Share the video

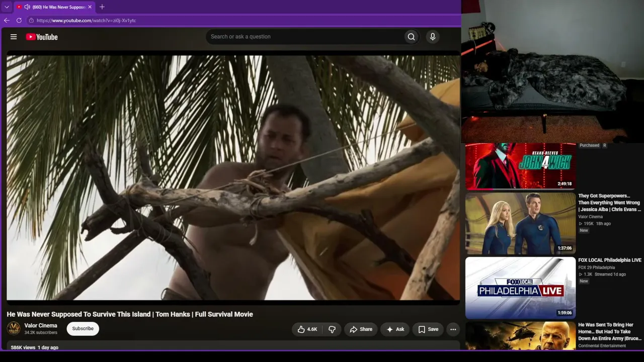[x=361, y=329]
